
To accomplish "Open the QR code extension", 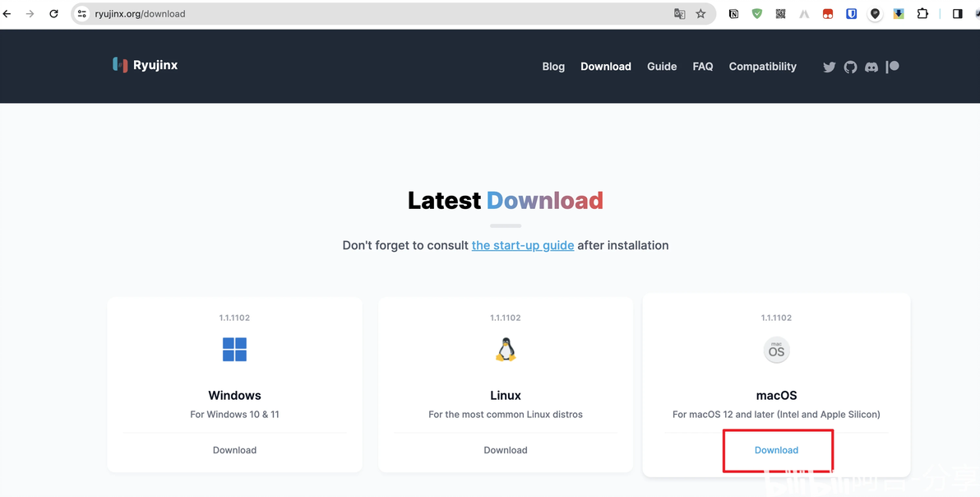I will click(780, 14).
